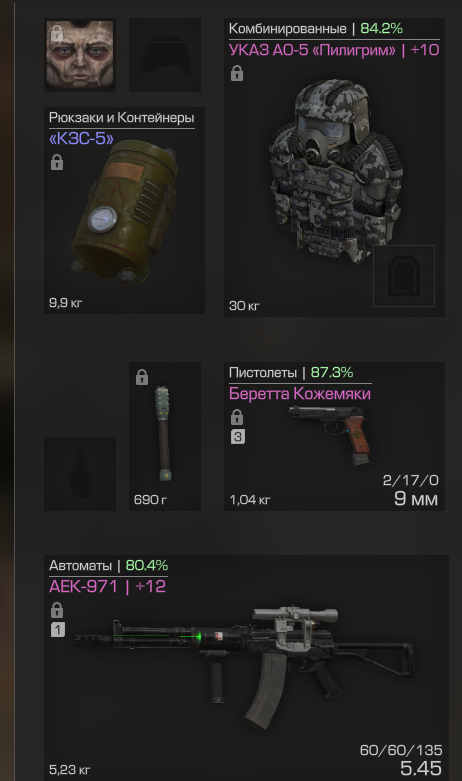Click the lock icon above the spiked club
Viewport: 462px width, 781px height.
pos(142,377)
